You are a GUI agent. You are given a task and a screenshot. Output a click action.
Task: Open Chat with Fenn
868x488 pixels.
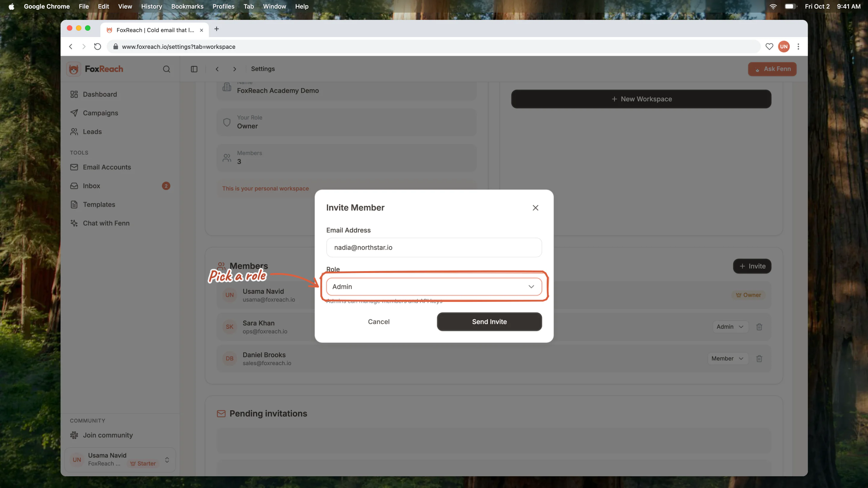click(106, 223)
